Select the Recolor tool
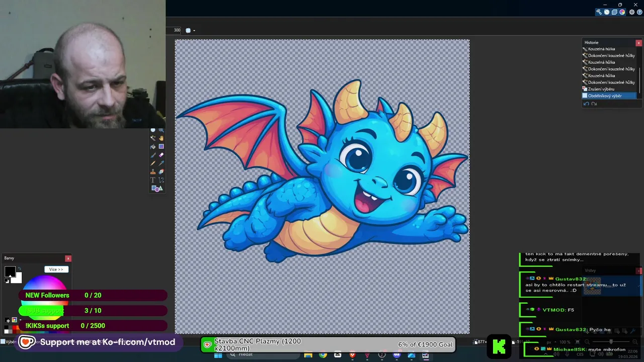 162,171
